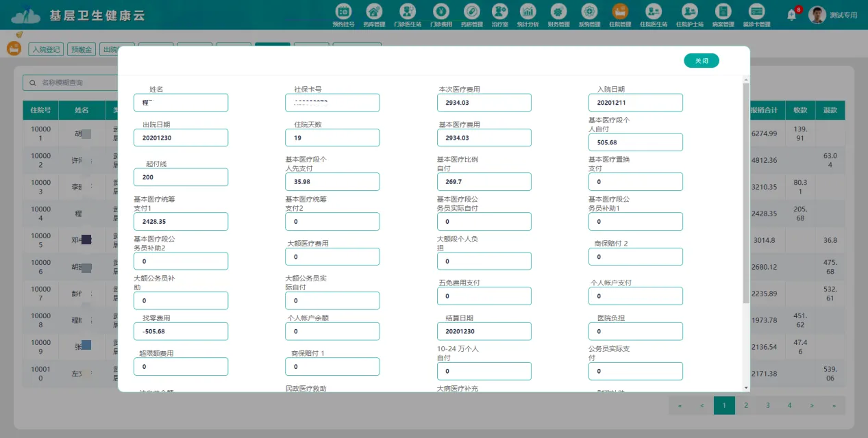Click reimbursement total cell 1973.78
This screenshot has width=868, height=438.
click(x=764, y=320)
